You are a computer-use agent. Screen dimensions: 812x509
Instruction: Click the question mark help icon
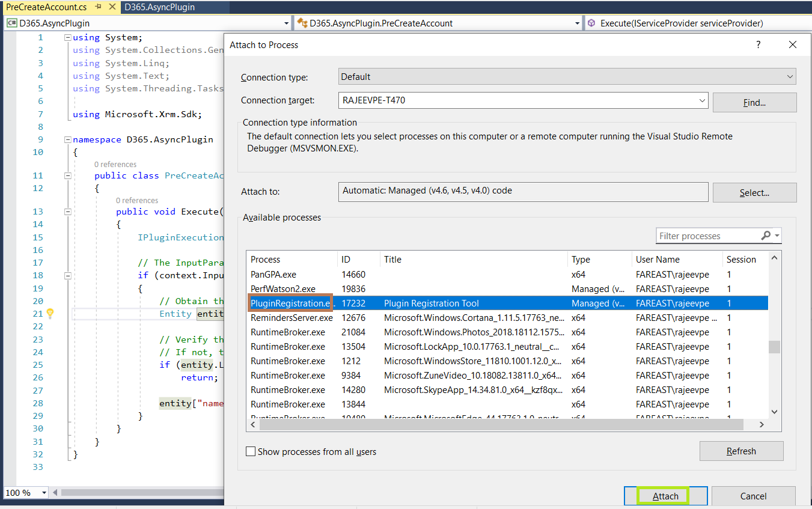[758, 44]
